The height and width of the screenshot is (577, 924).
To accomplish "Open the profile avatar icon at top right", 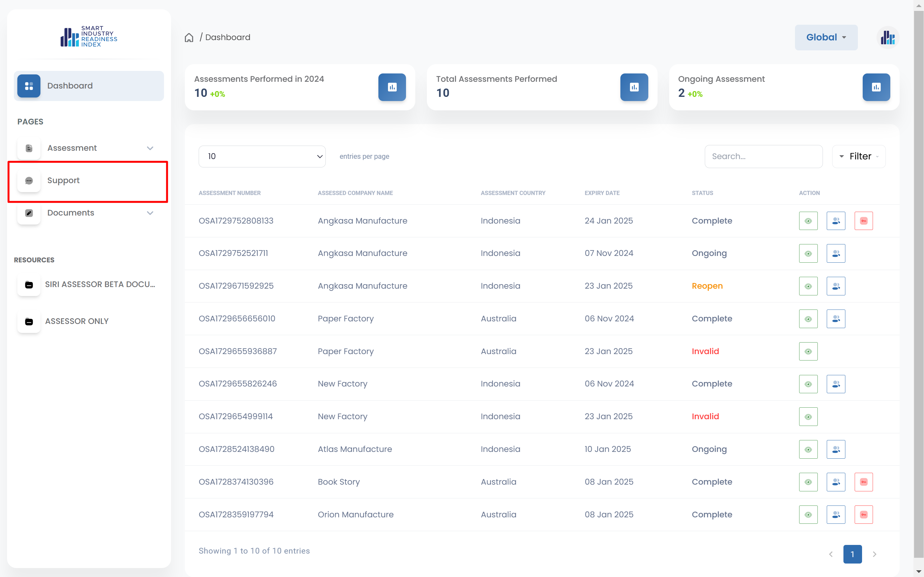I will 887,38.
